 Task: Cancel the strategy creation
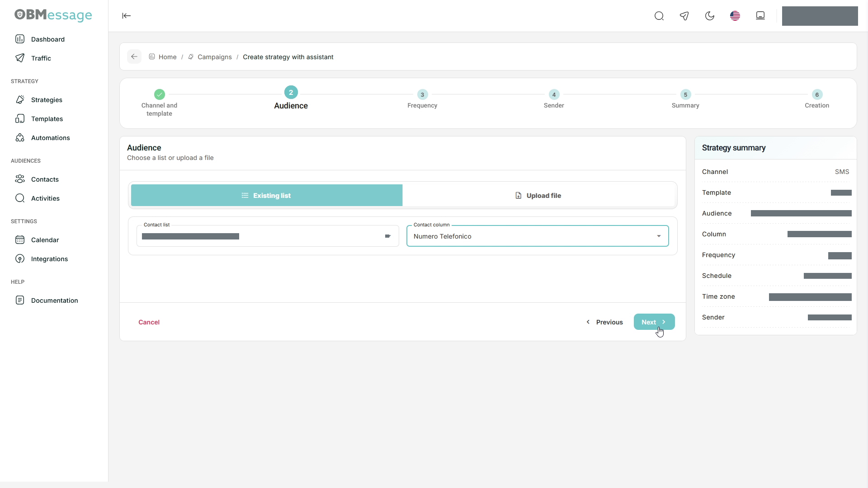coord(149,322)
